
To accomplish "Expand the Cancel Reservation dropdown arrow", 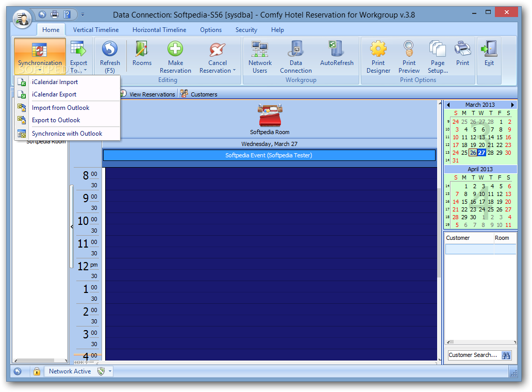I will 234,70.
